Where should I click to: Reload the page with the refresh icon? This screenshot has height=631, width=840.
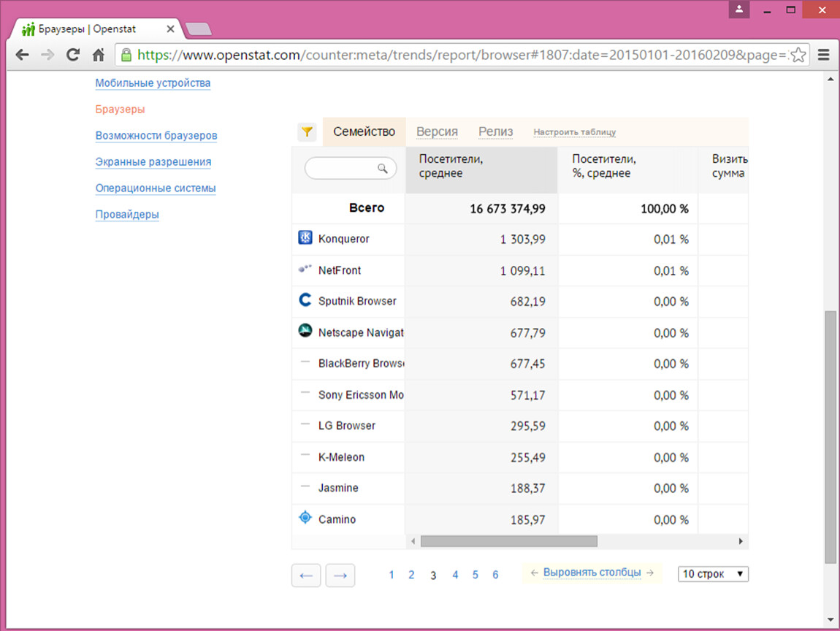pyautogui.click(x=73, y=55)
